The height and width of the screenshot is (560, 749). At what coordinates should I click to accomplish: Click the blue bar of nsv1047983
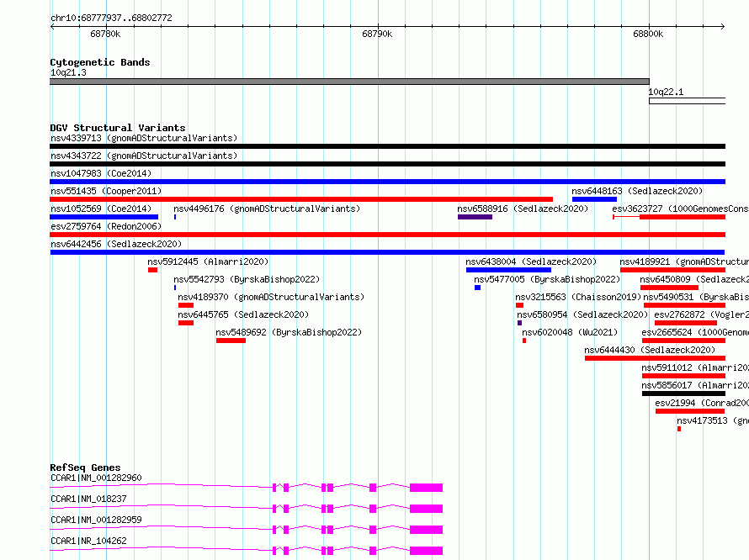pyautogui.click(x=387, y=182)
